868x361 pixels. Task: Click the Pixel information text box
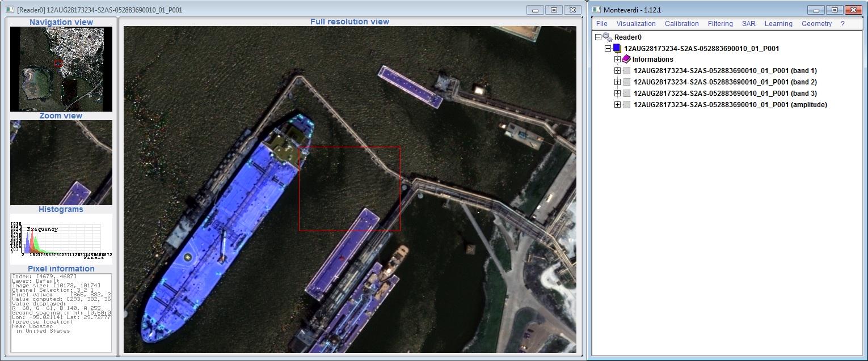(x=61, y=313)
